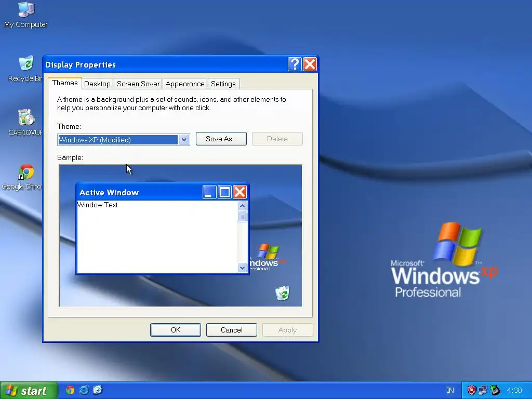
Task: Click the Safely Remove Hardware tray icon
Action: tap(495, 390)
